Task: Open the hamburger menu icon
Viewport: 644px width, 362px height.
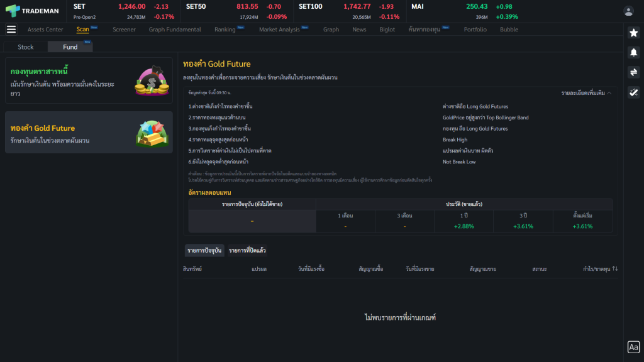Action: click(x=11, y=30)
